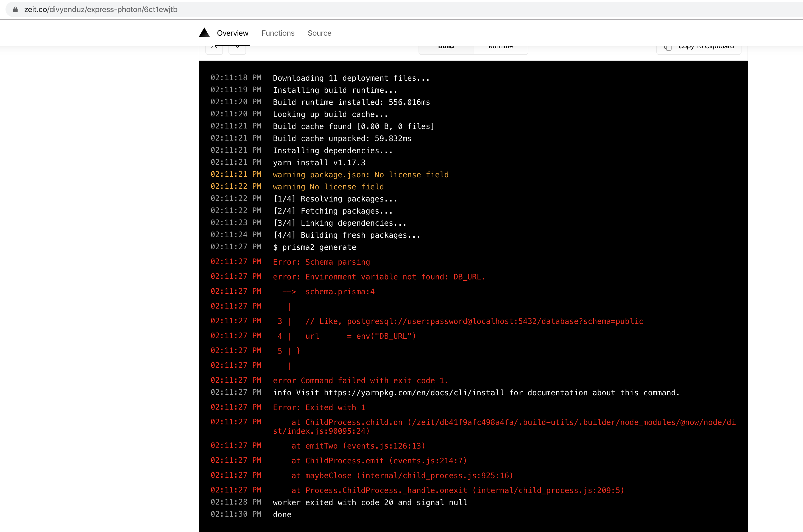Click the clipboard icon beside Copy To Clipboard
The image size is (803, 532).
pyautogui.click(x=668, y=47)
